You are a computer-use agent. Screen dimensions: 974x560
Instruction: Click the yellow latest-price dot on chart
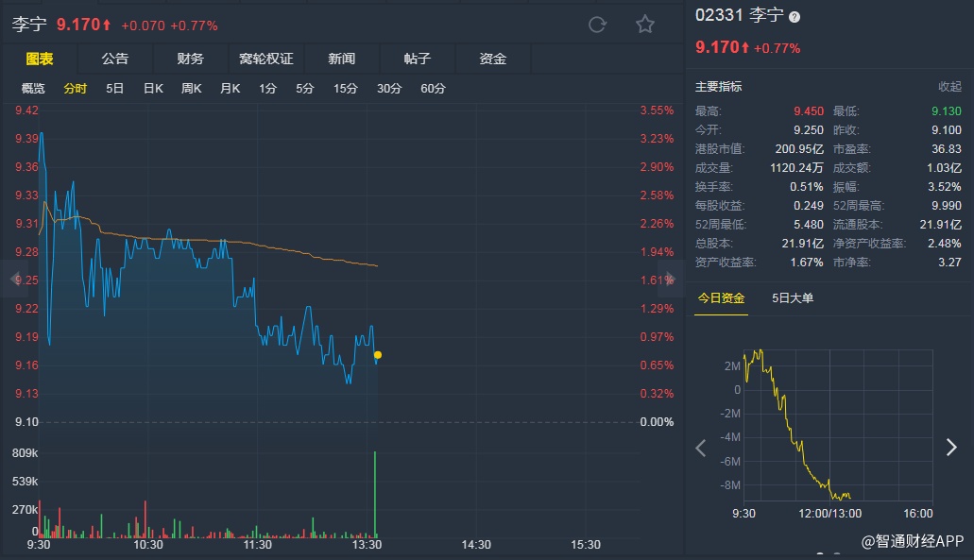(378, 355)
